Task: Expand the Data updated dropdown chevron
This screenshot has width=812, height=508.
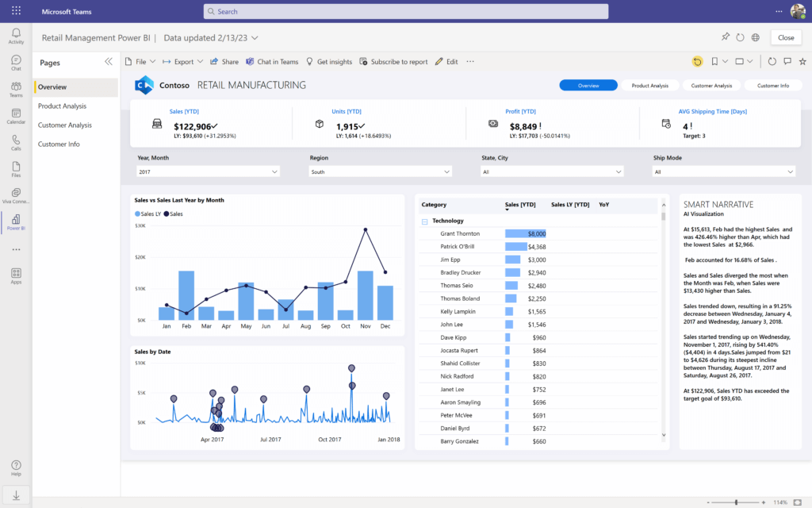Action: (x=255, y=38)
